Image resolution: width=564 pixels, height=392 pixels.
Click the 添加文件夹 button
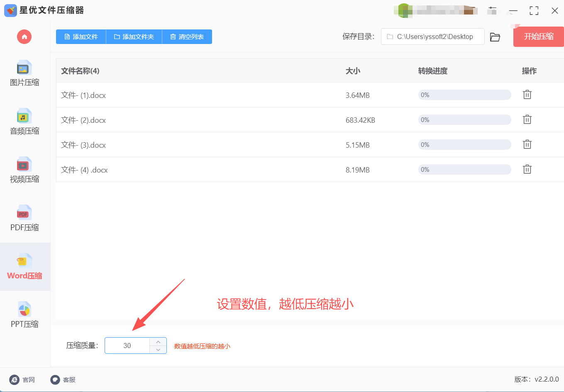click(x=134, y=37)
